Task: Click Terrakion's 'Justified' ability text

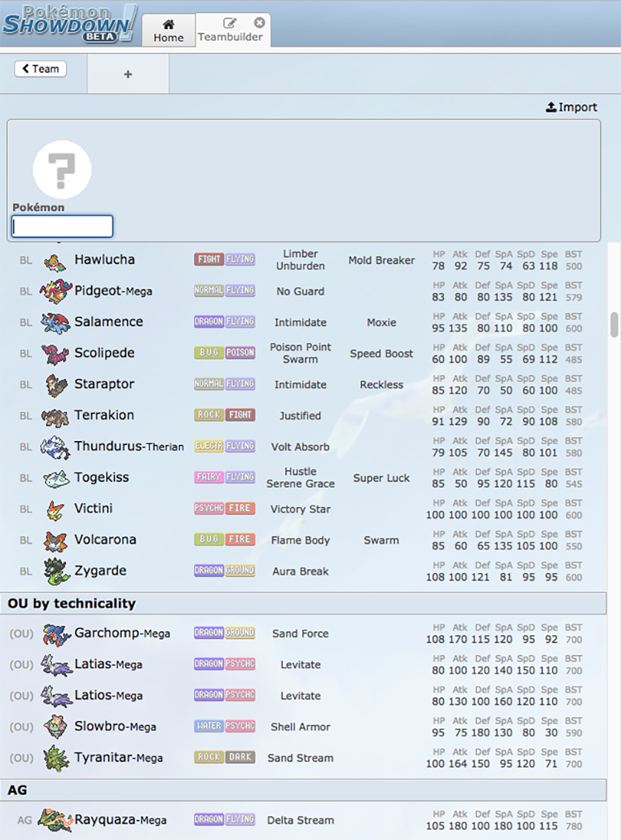Action: click(x=300, y=415)
